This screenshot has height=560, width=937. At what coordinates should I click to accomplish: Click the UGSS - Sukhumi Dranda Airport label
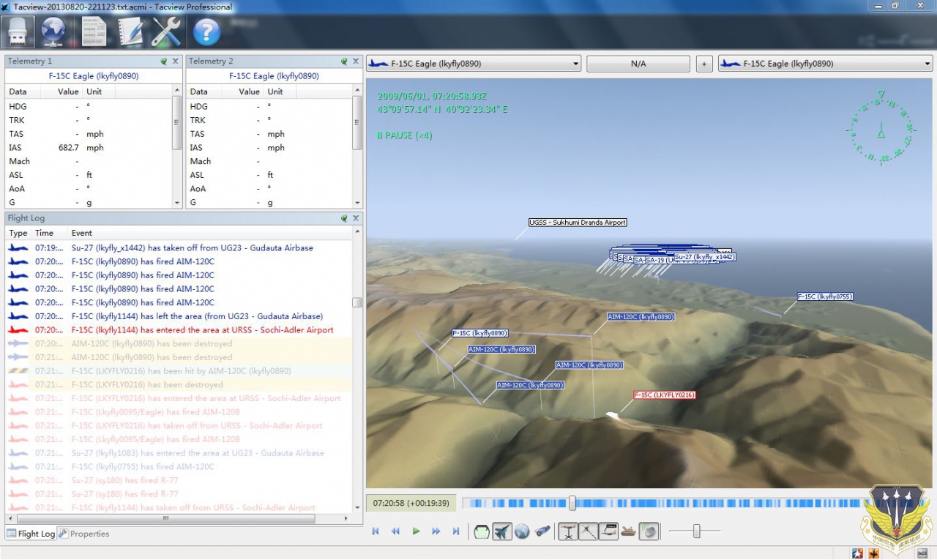point(578,223)
